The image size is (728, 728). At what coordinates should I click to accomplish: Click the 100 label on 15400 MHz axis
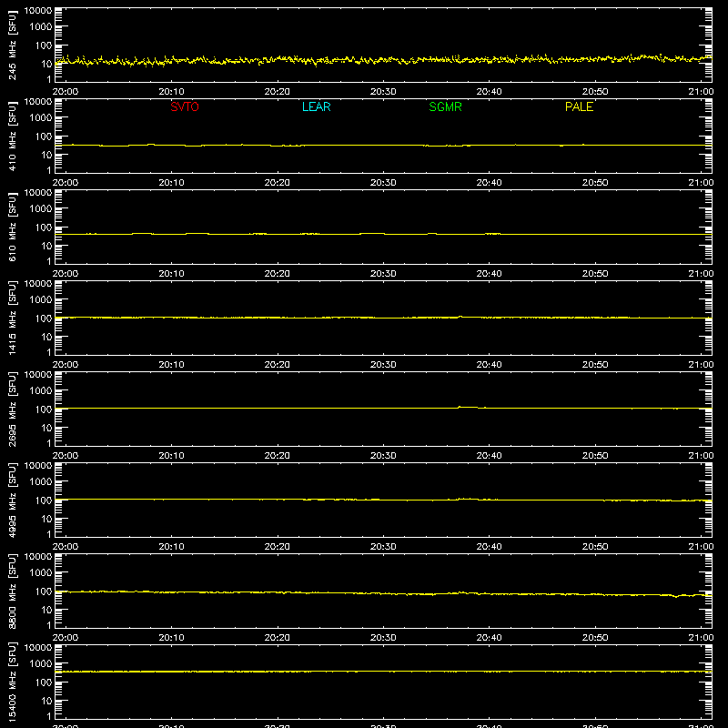click(44, 682)
